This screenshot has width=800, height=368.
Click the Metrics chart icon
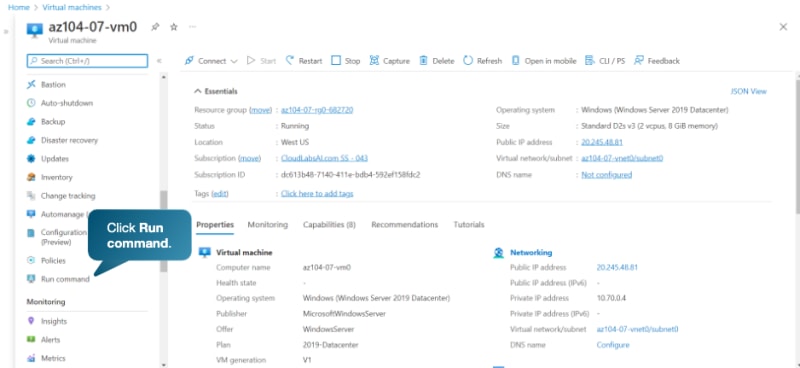[31, 358]
